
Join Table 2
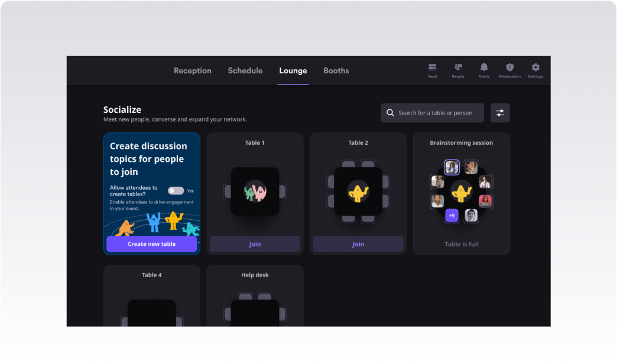coord(358,244)
